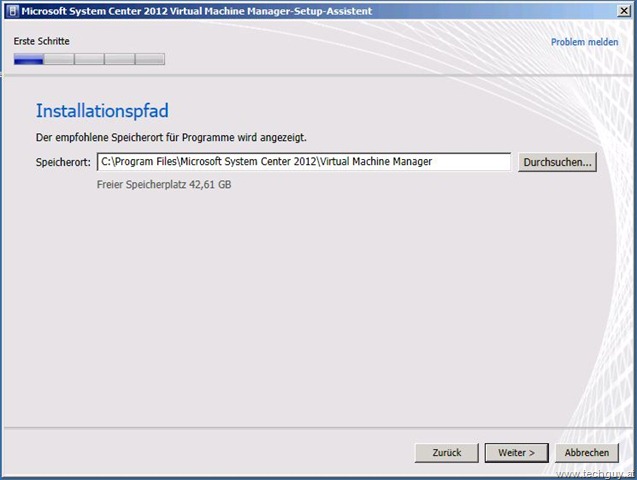Click the Speicherort path input field
The image size is (637, 480).
304,162
